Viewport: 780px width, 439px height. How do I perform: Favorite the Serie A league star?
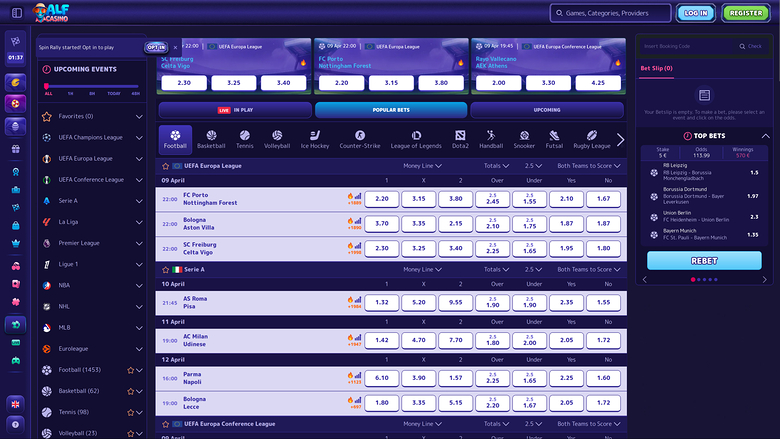(166, 269)
